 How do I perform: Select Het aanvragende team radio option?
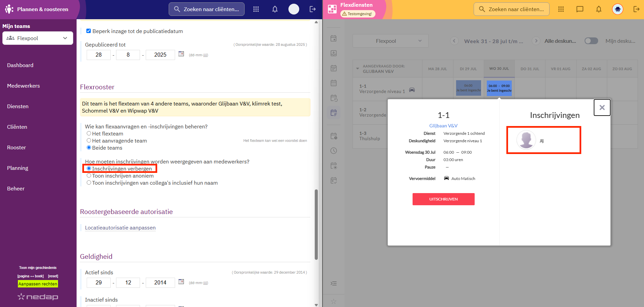click(89, 141)
